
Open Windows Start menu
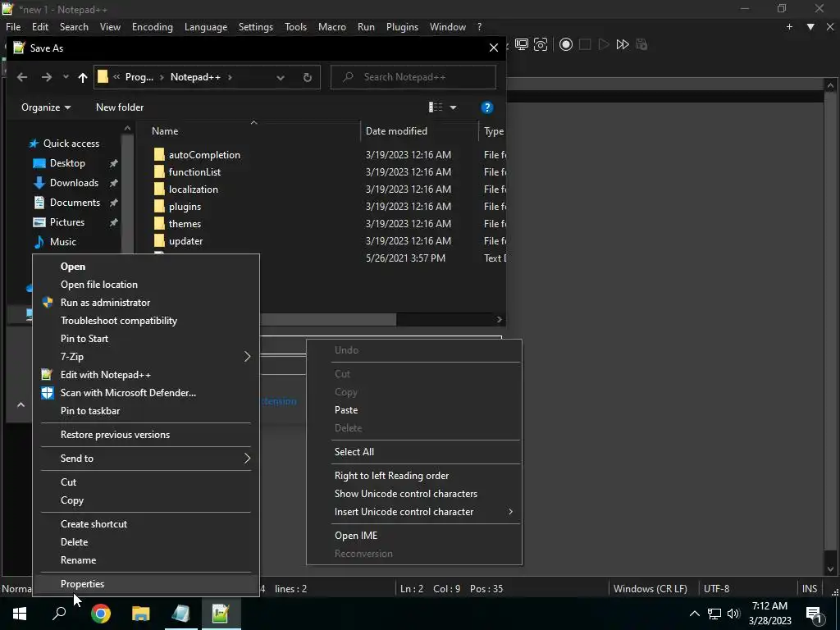(x=20, y=614)
